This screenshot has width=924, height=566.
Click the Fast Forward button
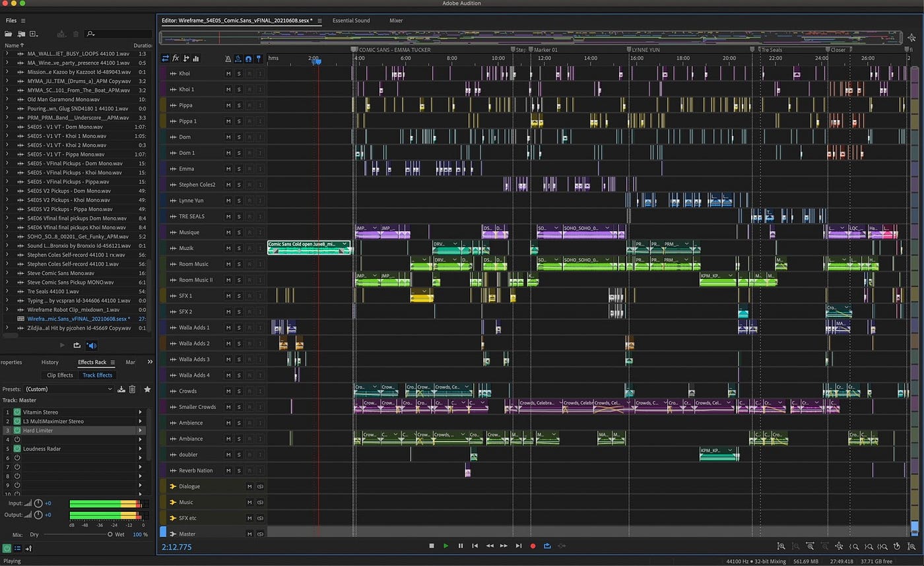[x=504, y=546]
